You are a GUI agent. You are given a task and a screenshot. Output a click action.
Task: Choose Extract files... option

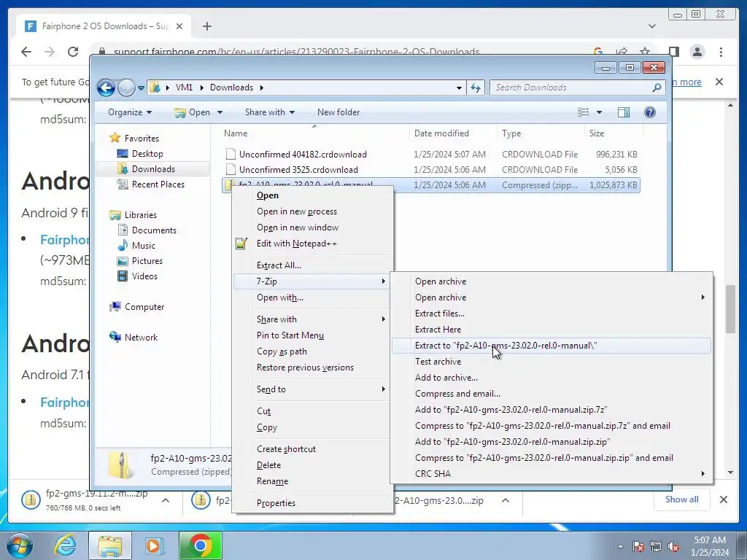551,314
